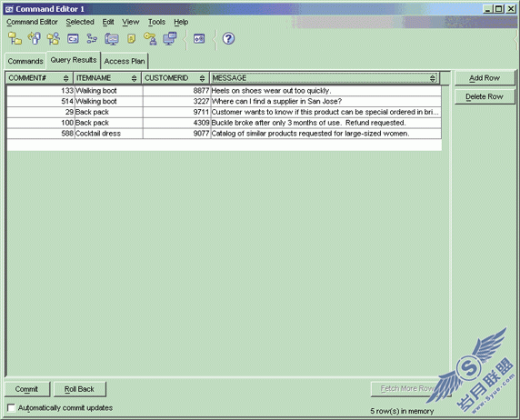Sort by ITEMNAME column arrows
The image size is (520, 420).
click(x=134, y=78)
